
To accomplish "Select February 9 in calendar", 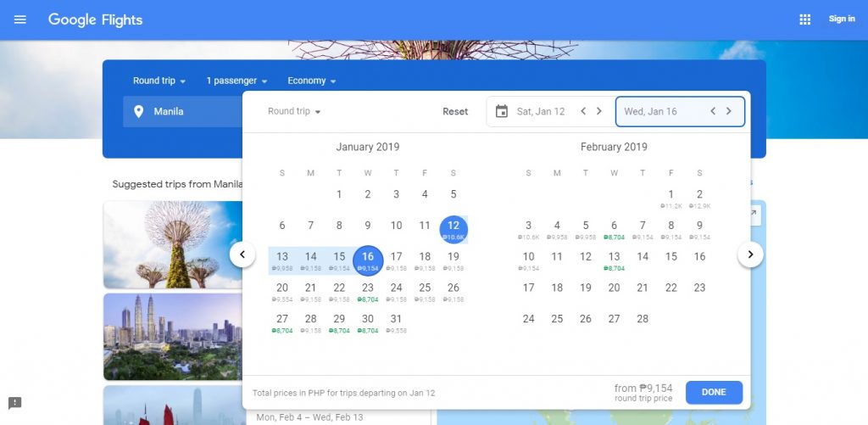I will (699, 229).
